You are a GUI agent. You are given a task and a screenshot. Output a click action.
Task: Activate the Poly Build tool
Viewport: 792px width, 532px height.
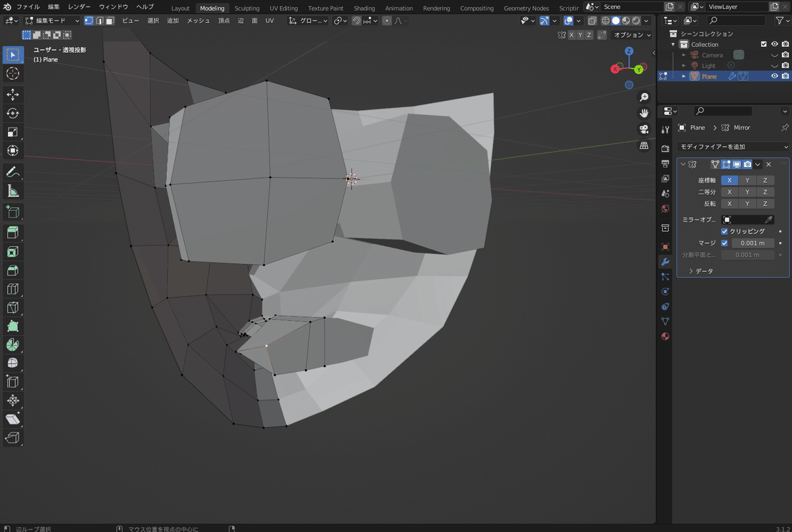13,326
